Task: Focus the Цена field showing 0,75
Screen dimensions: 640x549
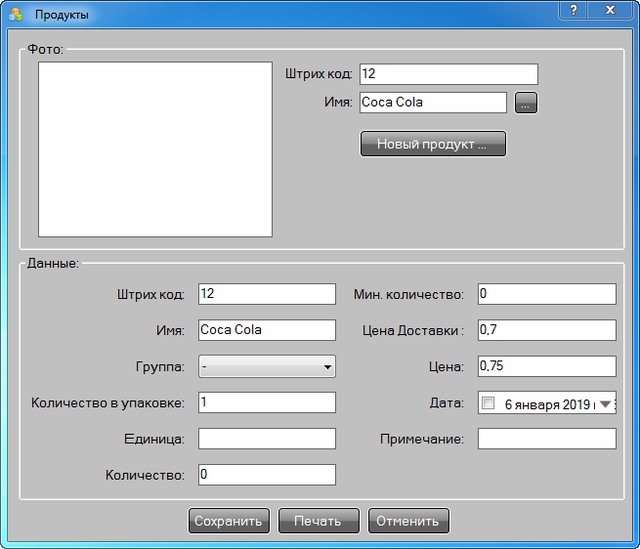Action: (x=546, y=366)
